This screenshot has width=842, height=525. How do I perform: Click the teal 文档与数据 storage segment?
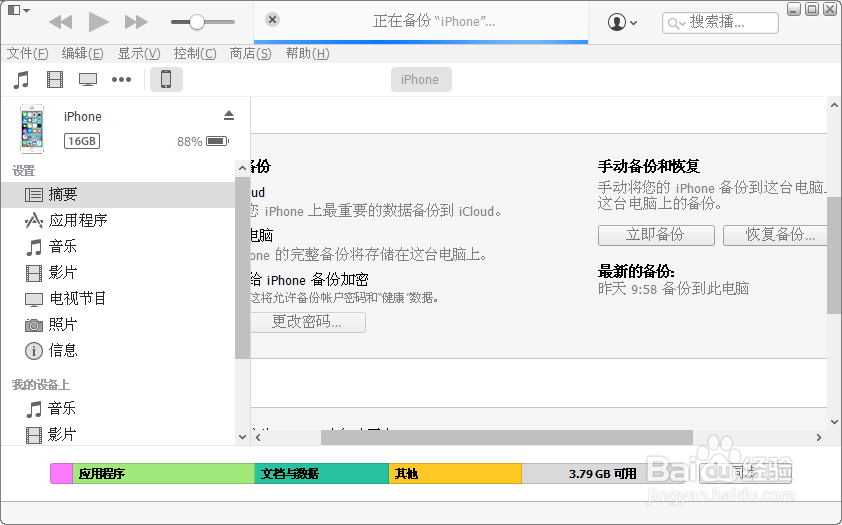coord(322,473)
